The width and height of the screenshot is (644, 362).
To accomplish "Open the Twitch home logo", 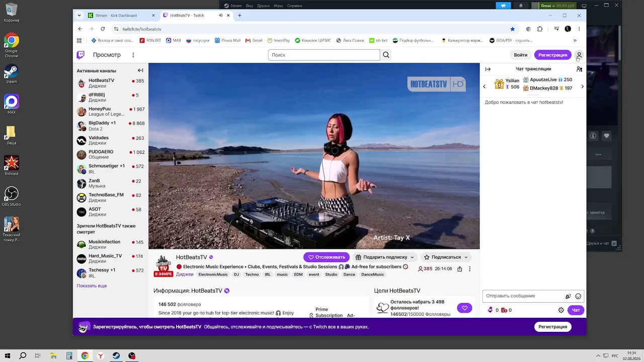I will coord(80,55).
